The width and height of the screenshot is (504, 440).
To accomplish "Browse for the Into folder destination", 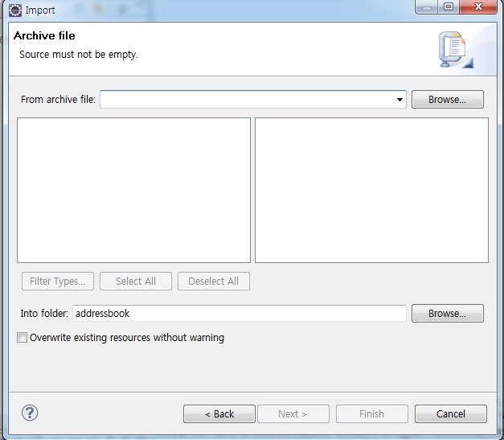I will click(x=447, y=314).
